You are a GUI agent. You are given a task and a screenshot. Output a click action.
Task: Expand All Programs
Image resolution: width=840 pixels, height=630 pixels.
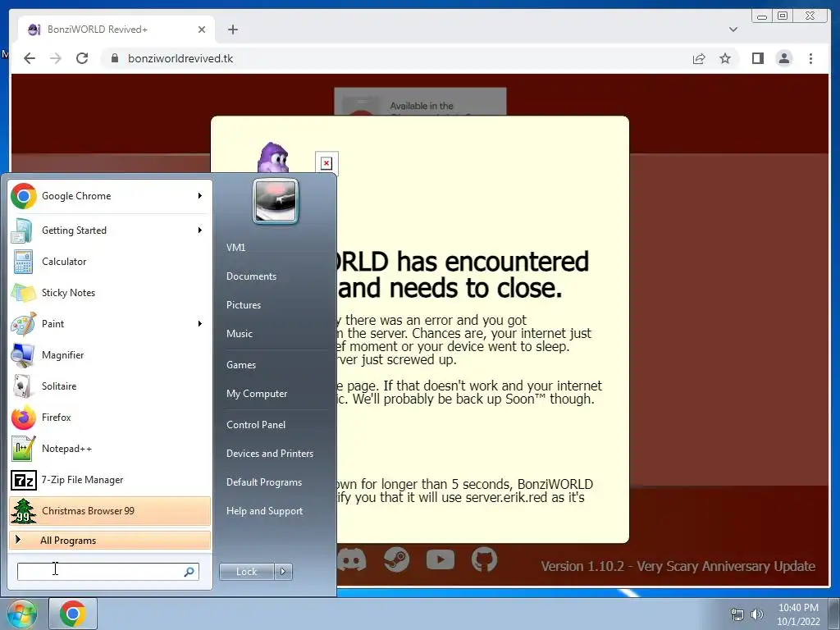click(x=110, y=541)
